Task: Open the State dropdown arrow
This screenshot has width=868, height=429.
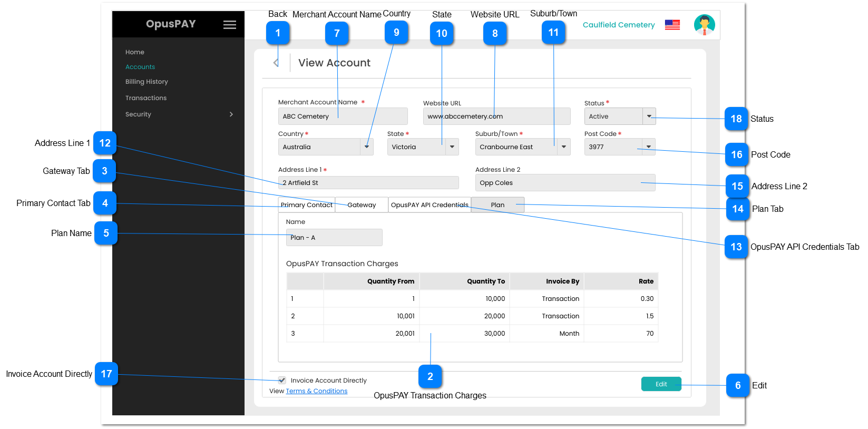Action: [452, 147]
